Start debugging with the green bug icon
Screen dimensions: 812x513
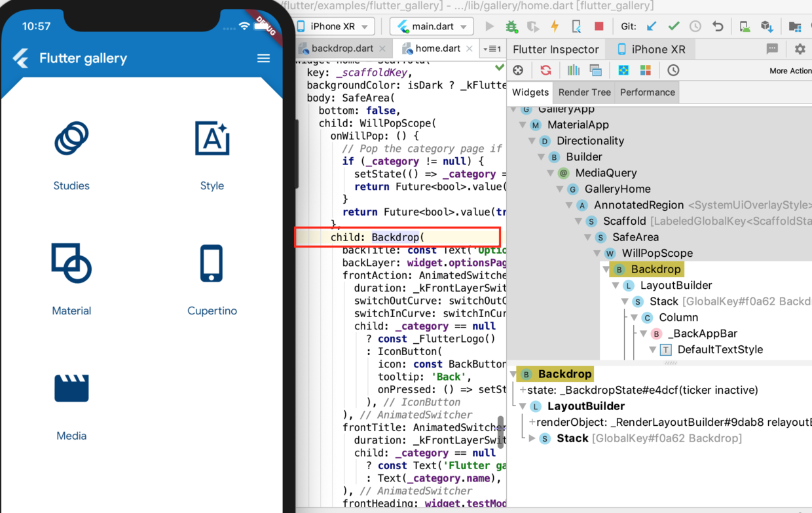[511, 26]
